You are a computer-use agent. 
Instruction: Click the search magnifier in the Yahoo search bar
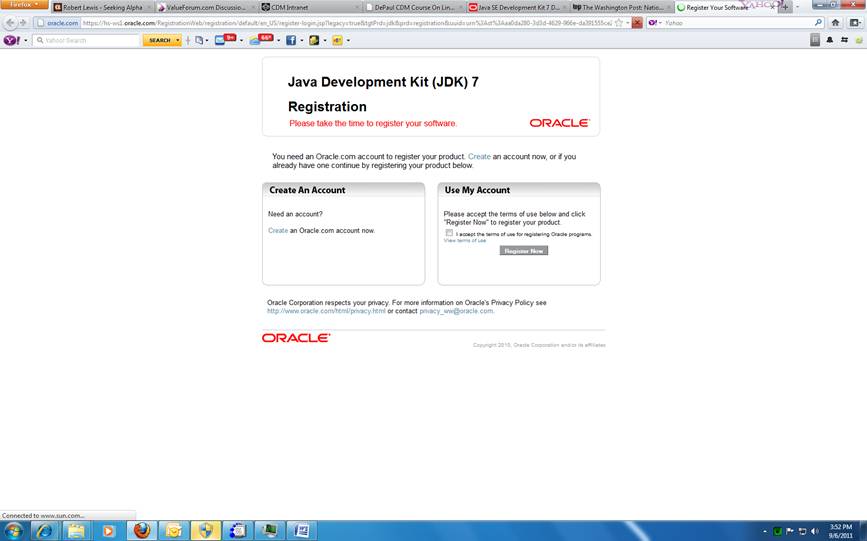818,23
